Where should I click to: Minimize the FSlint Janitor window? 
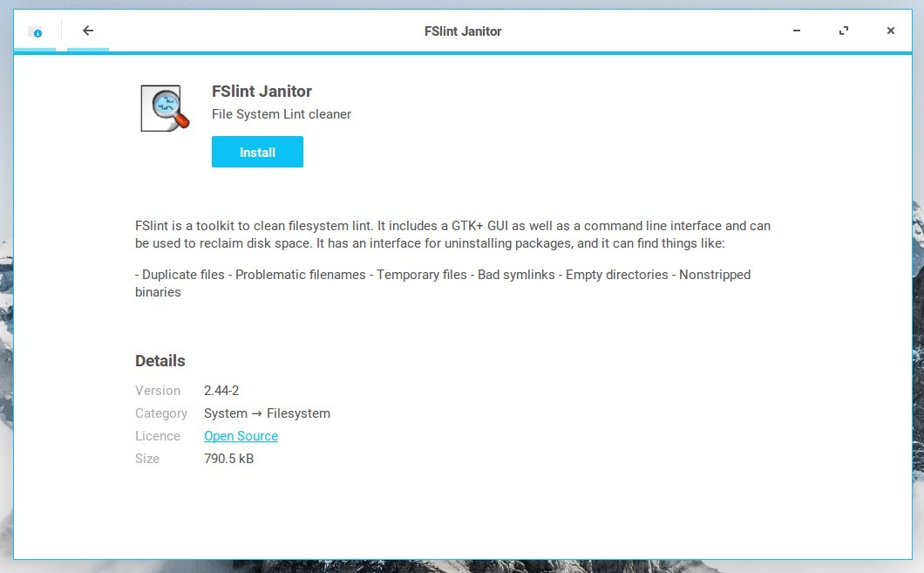point(797,31)
